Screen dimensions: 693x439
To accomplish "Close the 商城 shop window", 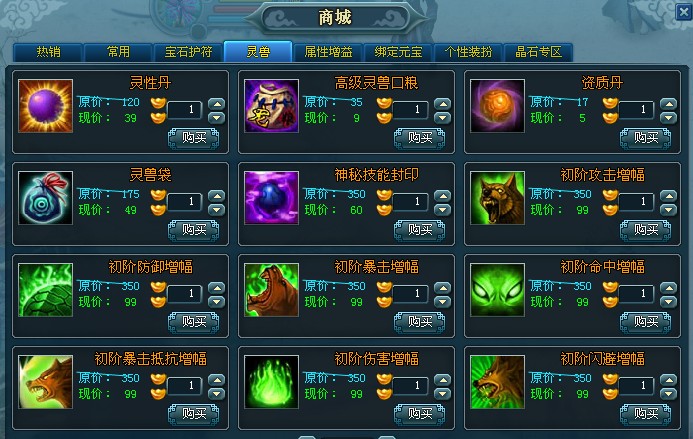I will click(x=685, y=11).
